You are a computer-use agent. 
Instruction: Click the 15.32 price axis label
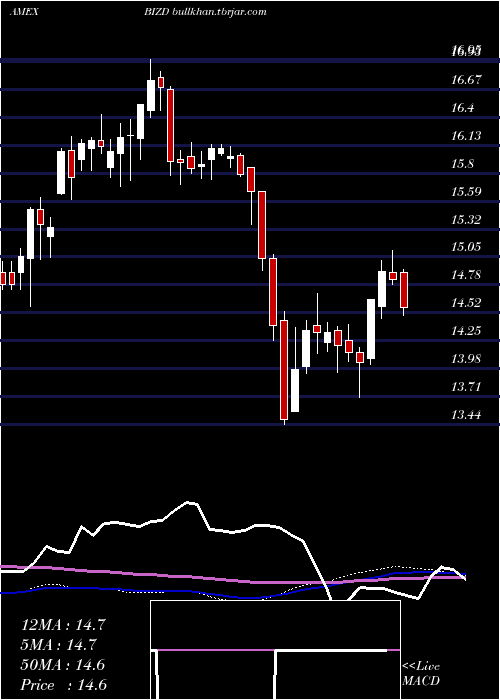coord(467,220)
